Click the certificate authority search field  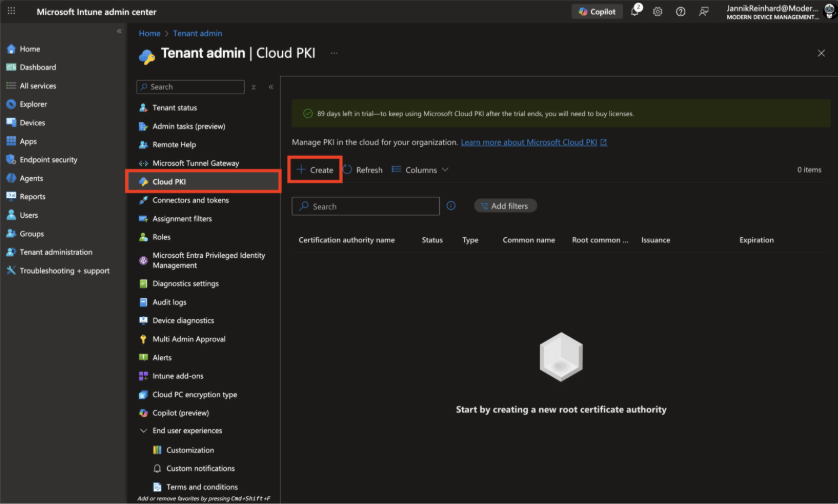click(366, 206)
